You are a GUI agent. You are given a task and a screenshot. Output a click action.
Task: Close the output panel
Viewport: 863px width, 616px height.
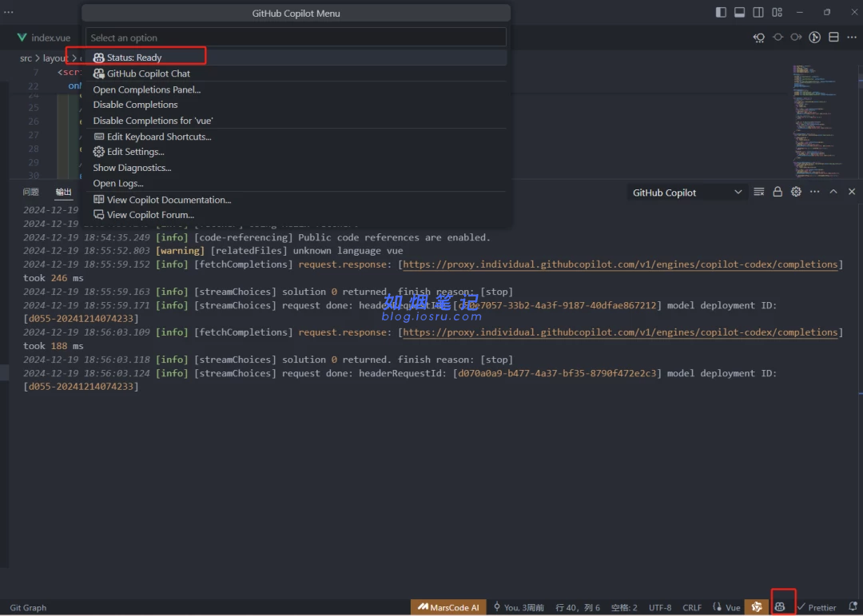click(852, 192)
